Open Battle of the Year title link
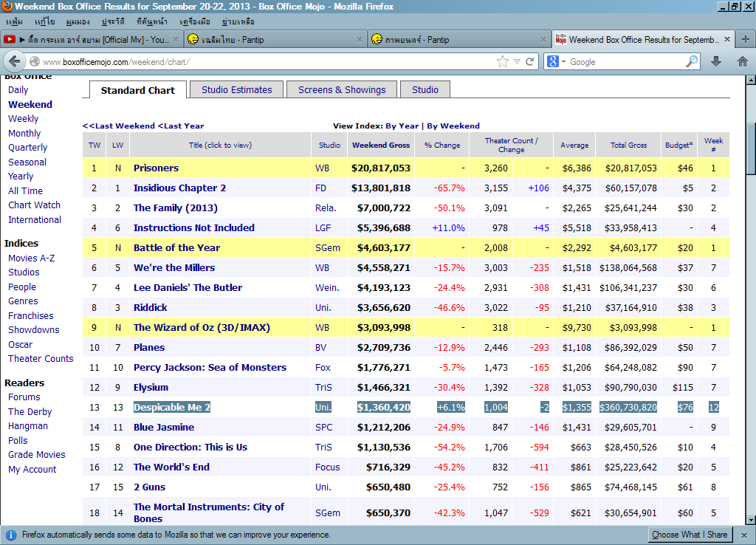 point(177,248)
